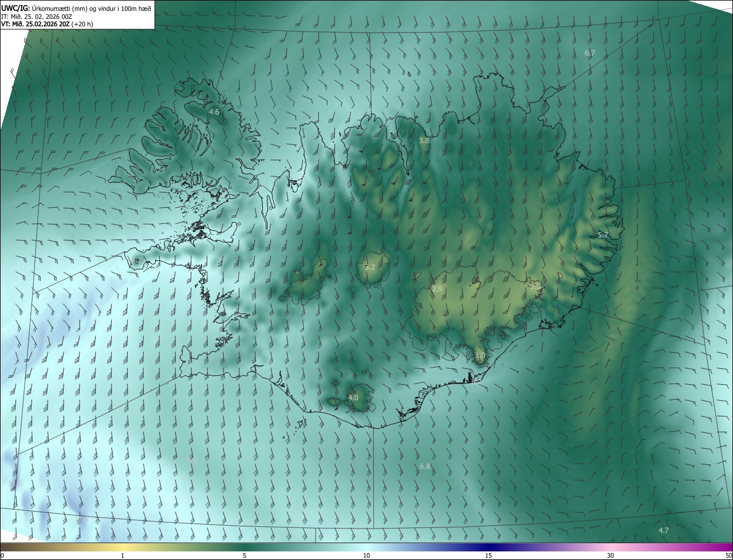Click the 5.7 value on the east coast
The image size is (733, 560).
pos(603,235)
